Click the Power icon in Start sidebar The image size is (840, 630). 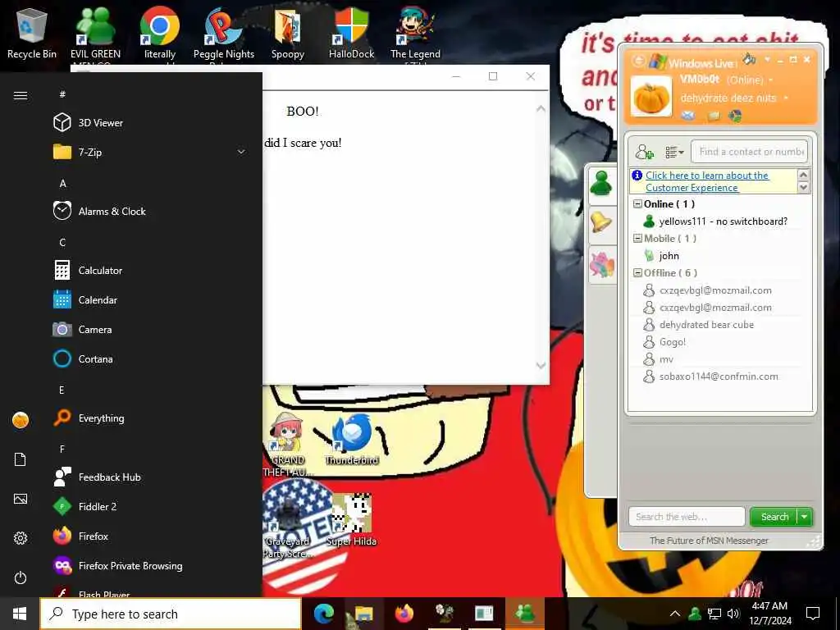21,577
